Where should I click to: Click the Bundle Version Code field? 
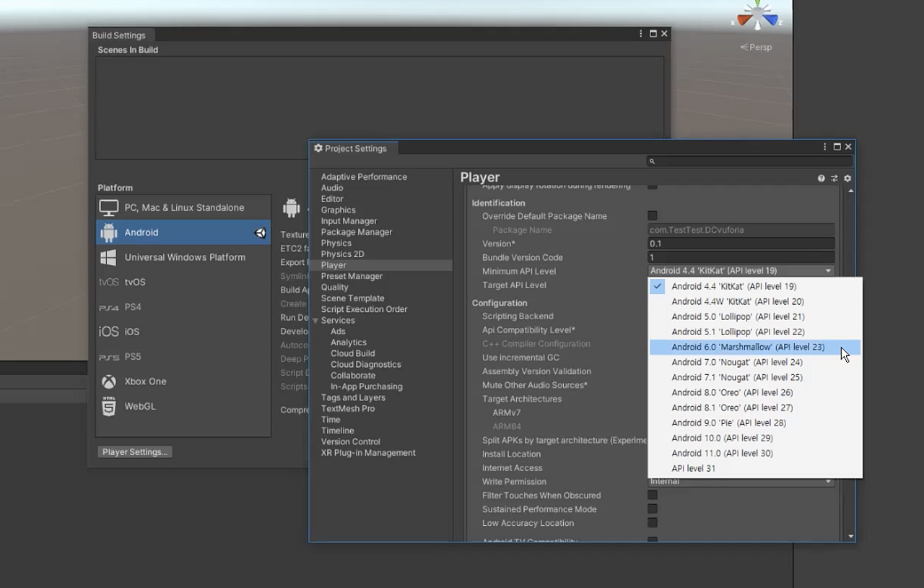[741, 257]
